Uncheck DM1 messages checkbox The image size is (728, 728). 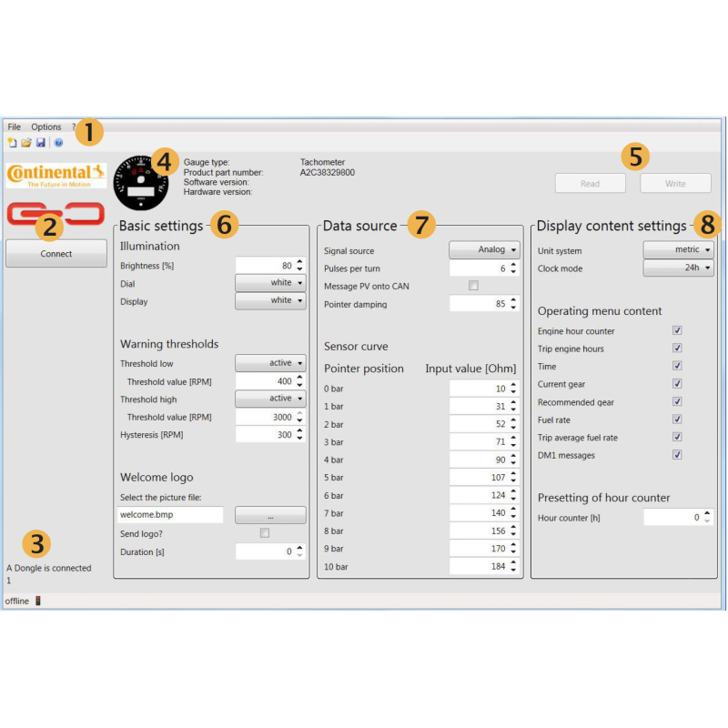point(677,454)
